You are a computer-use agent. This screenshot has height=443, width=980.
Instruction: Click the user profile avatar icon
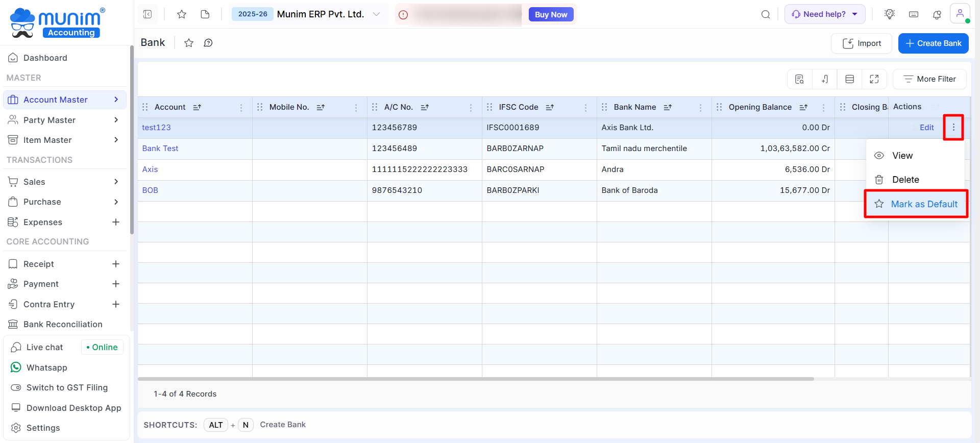[x=960, y=14]
